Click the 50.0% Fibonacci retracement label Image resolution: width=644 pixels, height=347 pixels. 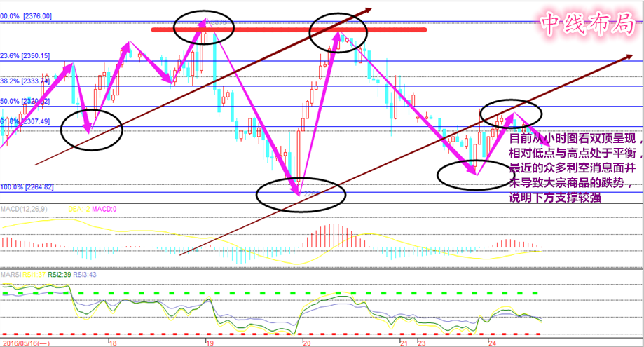point(25,101)
